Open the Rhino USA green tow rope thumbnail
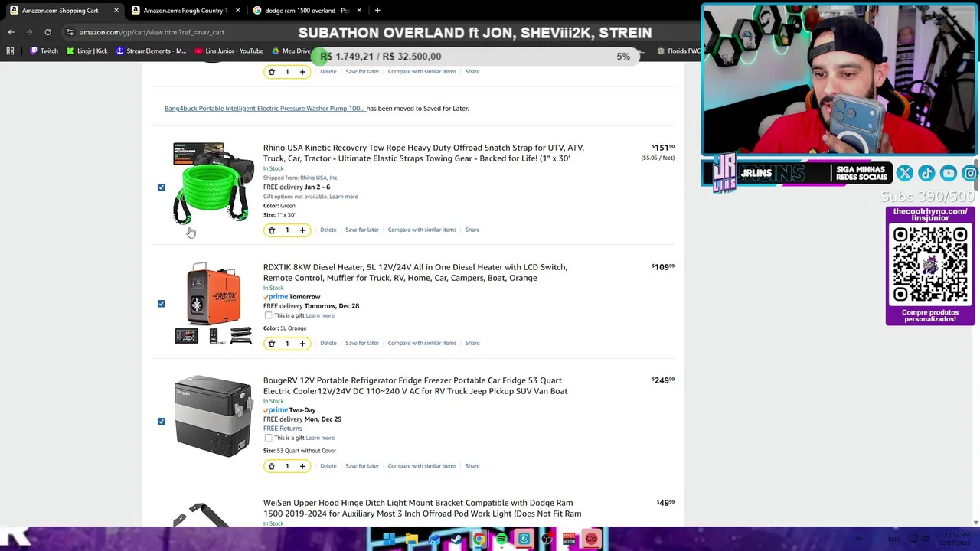980x551 pixels. click(213, 183)
